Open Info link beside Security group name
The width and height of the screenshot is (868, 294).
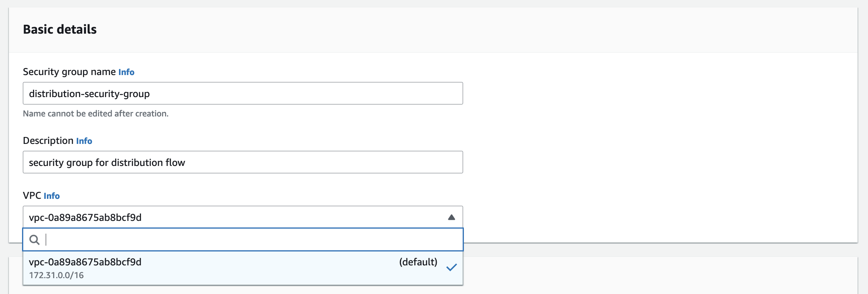click(x=126, y=72)
